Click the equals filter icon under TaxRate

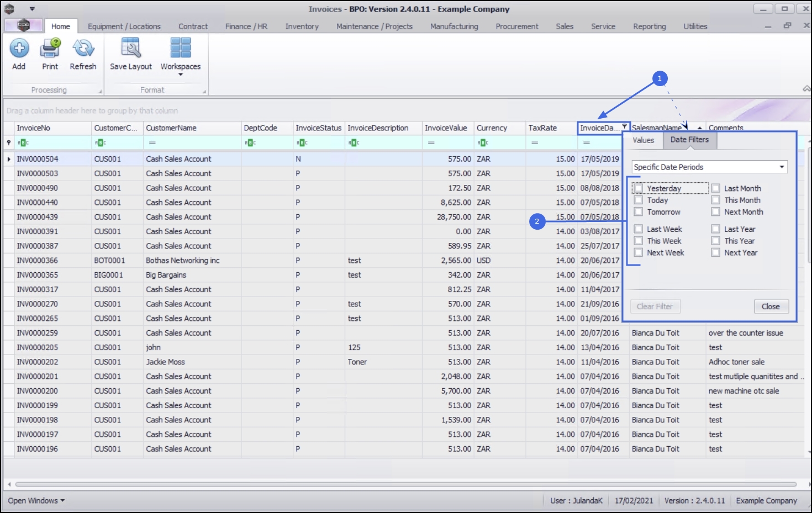pos(535,142)
